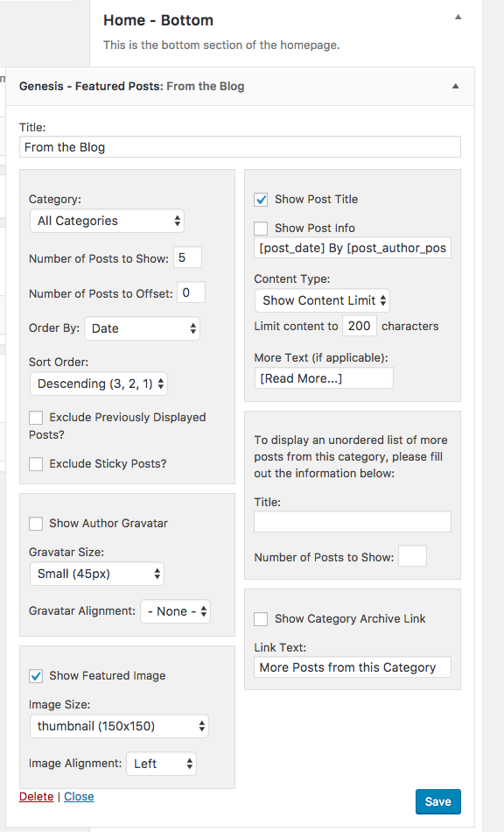Click the Delete widget link
The height and width of the screenshot is (832, 504).
coord(37,796)
